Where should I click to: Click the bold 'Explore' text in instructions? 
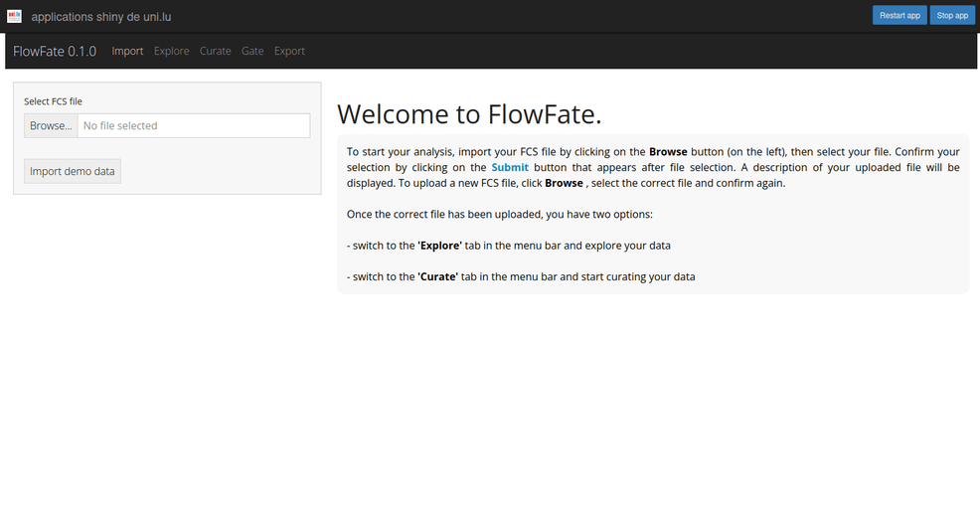pos(439,246)
